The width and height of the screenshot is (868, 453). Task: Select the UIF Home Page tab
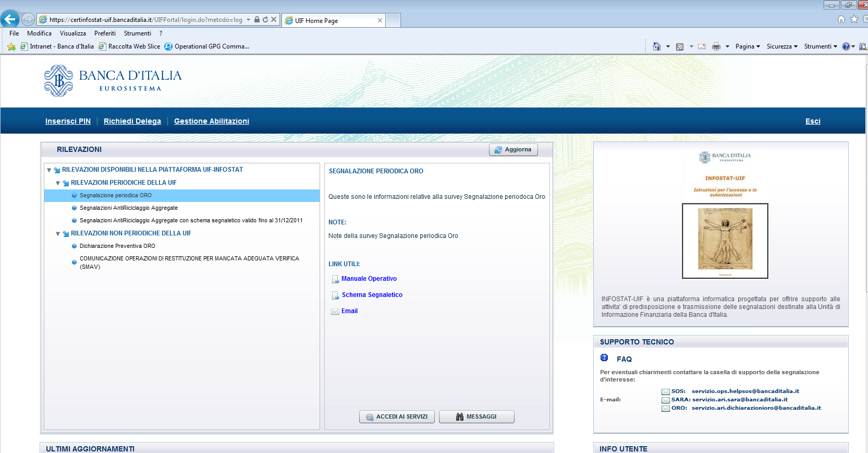point(334,20)
